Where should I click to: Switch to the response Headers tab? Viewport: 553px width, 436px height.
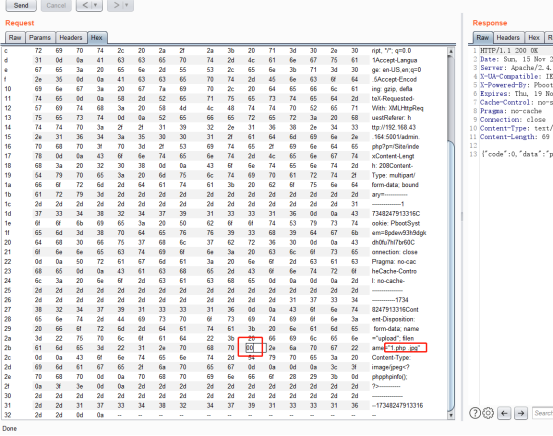tap(508, 37)
